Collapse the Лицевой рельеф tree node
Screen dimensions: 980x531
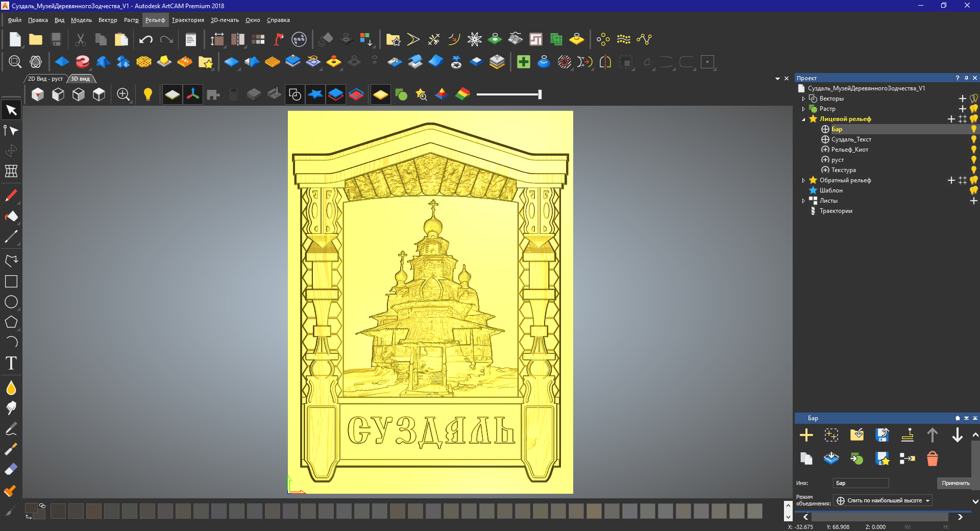[803, 119]
